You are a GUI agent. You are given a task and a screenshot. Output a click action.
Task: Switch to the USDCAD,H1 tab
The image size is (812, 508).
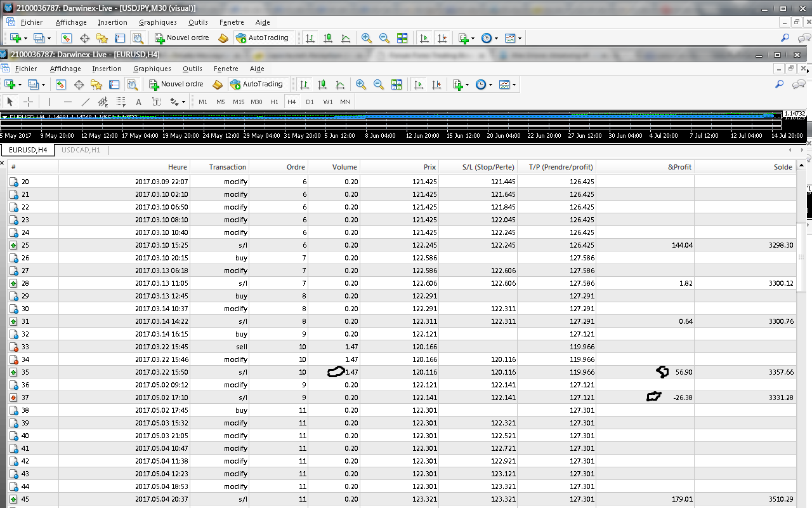click(x=81, y=150)
